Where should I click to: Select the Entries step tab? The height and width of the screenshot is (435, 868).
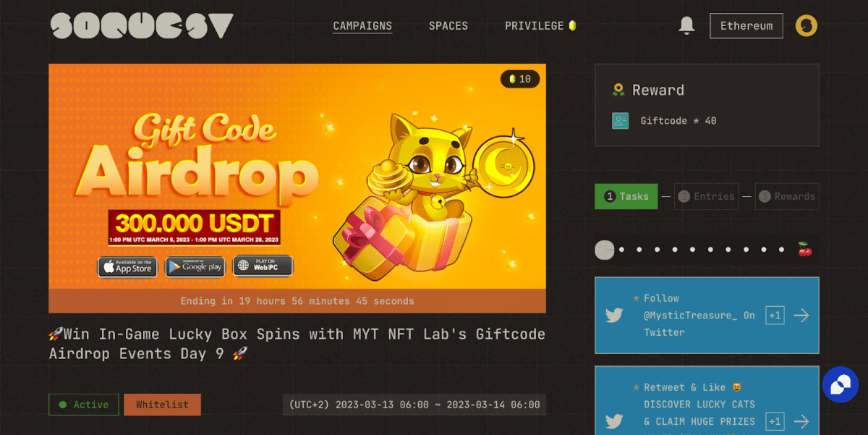click(706, 196)
